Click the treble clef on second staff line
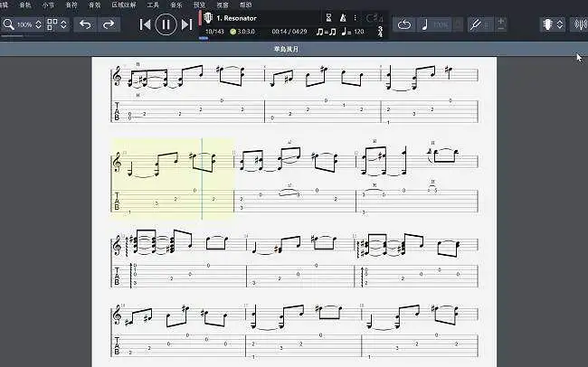The height and width of the screenshot is (367, 588). (x=117, y=162)
